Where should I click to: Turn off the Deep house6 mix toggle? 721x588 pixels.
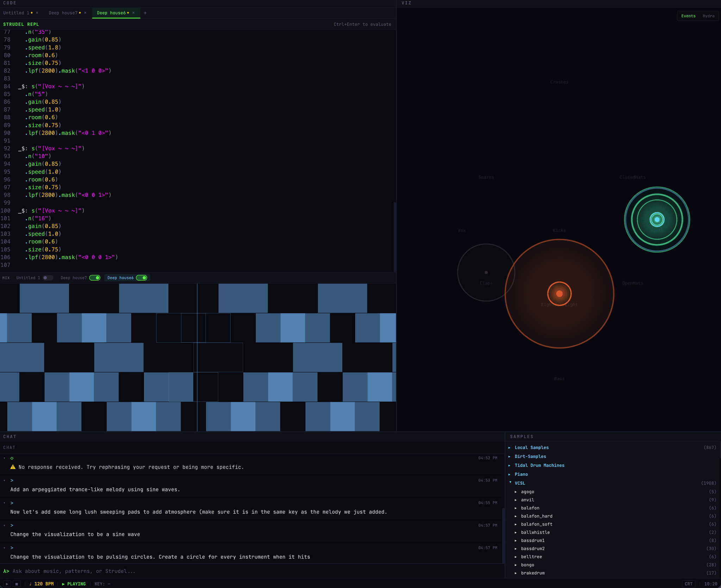(x=142, y=278)
